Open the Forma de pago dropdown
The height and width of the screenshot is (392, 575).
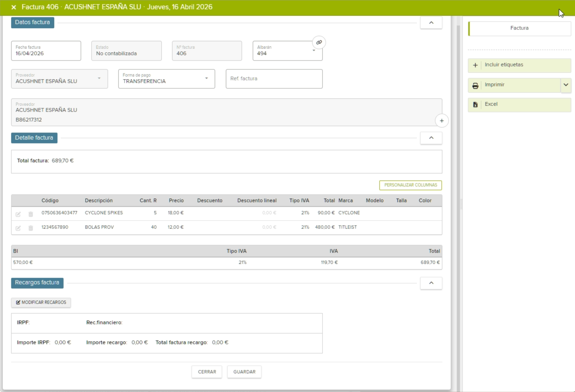click(x=206, y=78)
